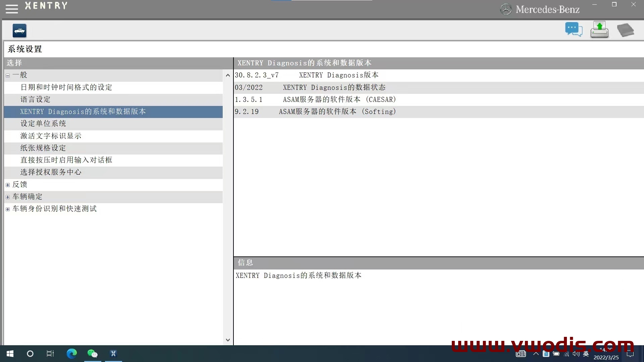Open the support chat messages icon
Screen dimensions: 644x362
coord(574,29)
